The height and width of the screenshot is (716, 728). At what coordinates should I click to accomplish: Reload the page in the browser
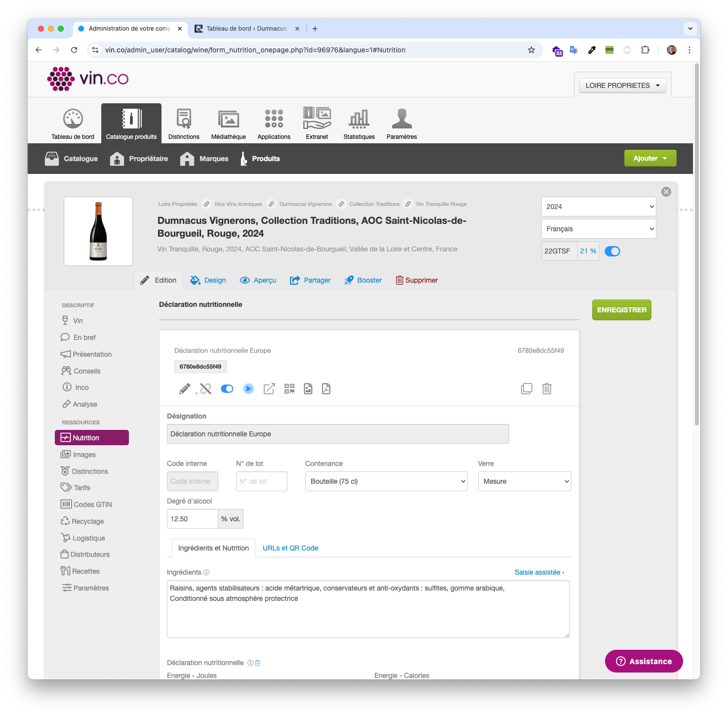(74, 50)
